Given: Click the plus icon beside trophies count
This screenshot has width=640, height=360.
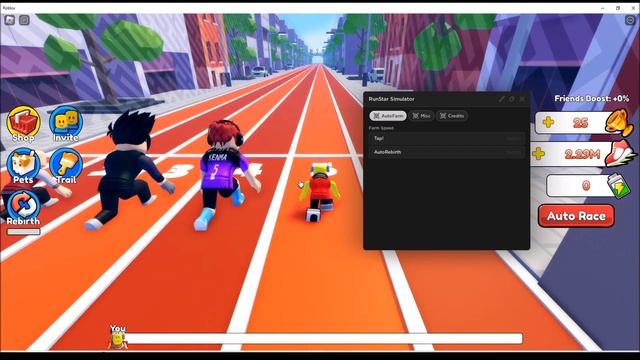Looking at the screenshot, I should (548, 122).
